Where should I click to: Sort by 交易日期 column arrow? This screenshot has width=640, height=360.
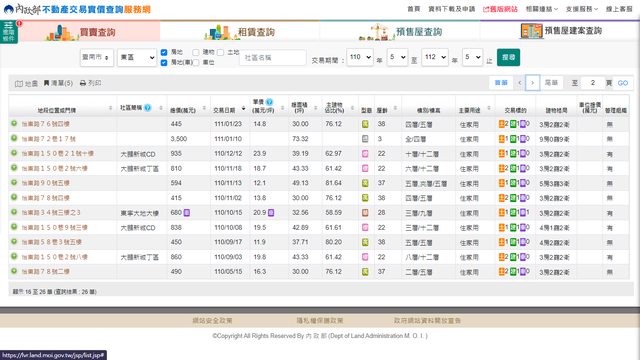click(x=244, y=108)
